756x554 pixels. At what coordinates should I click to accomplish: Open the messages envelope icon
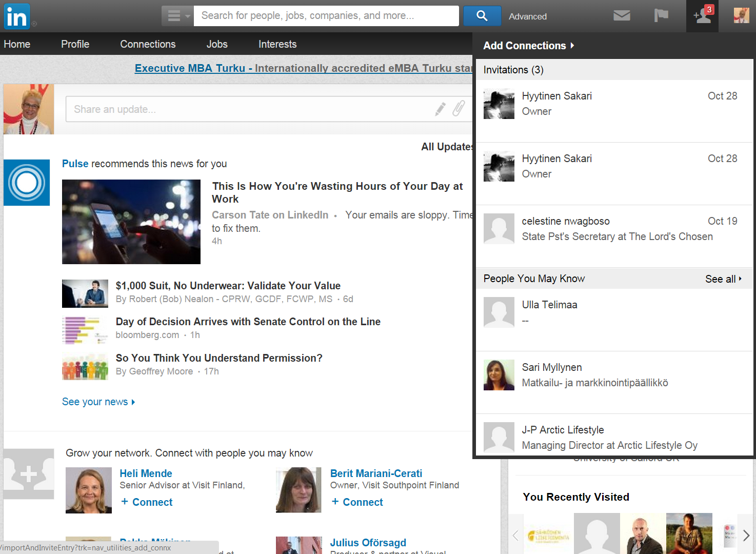622,16
